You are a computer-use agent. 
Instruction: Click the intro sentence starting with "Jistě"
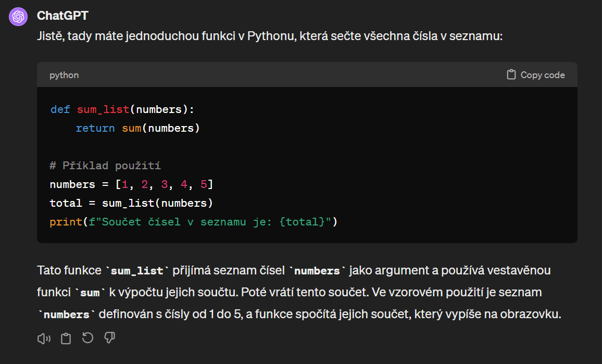tap(269, 36)
